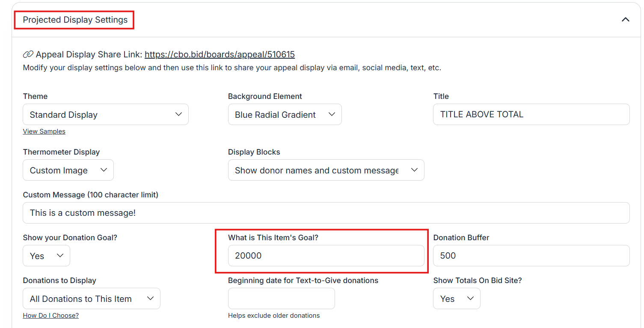Click the link icon beside Appeal Display Share Link
The width and height of the screenshot is (644, 328).
click(28, 54)
